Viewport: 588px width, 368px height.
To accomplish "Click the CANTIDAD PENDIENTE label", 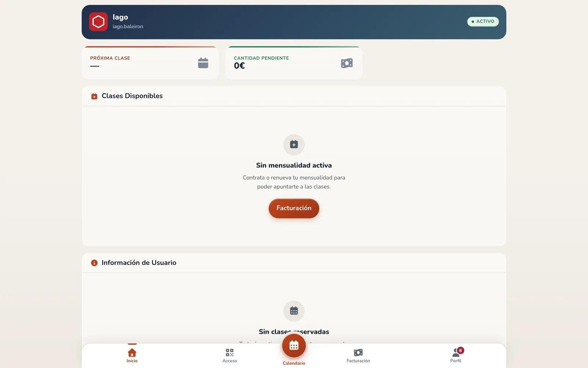I will pyautogui.click(x=261, y=58).
